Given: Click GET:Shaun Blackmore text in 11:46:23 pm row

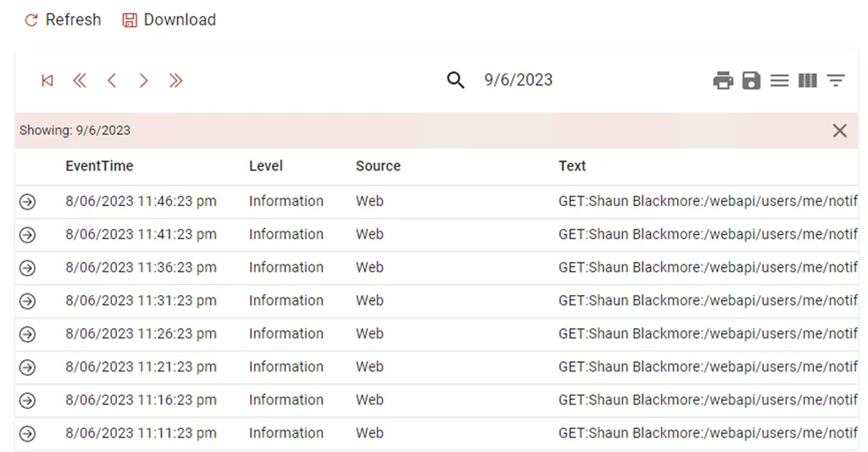Looking at the screenshot, I should pyautogui.click(x=708, y=201).
